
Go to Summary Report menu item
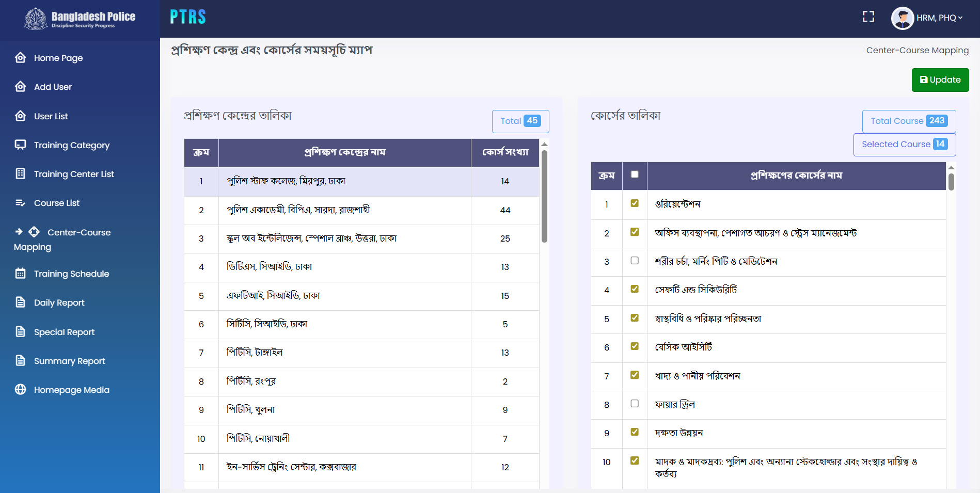tap(69, 361)
